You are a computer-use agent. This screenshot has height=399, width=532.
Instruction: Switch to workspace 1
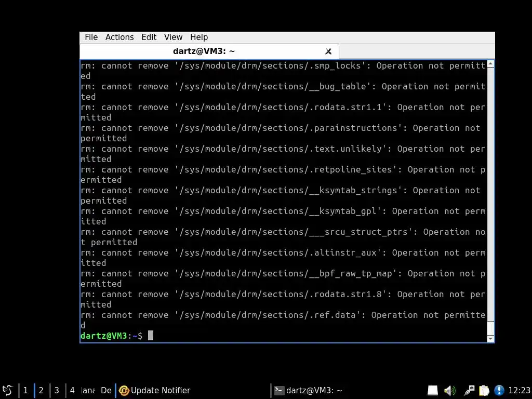pyautogui.click(x=25, y=390)
